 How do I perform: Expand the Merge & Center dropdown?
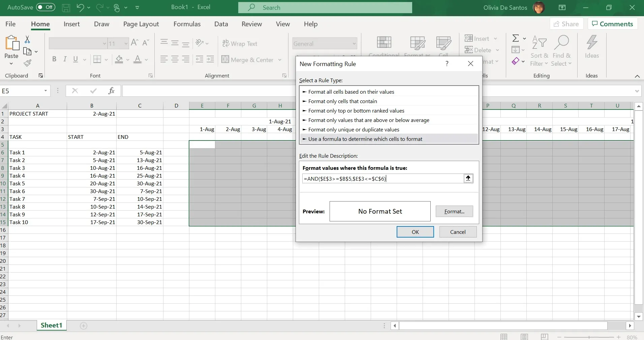280,60
